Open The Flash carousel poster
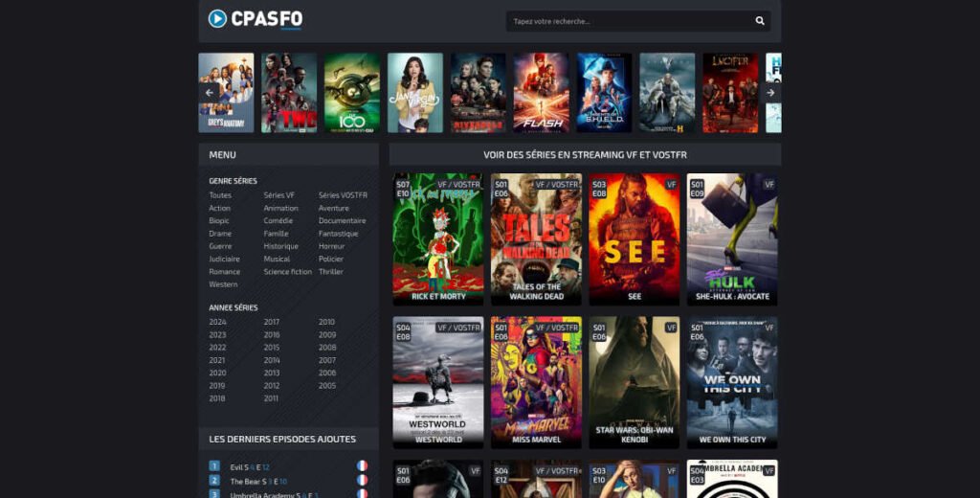Screen dimensions: 980x498 542,93
